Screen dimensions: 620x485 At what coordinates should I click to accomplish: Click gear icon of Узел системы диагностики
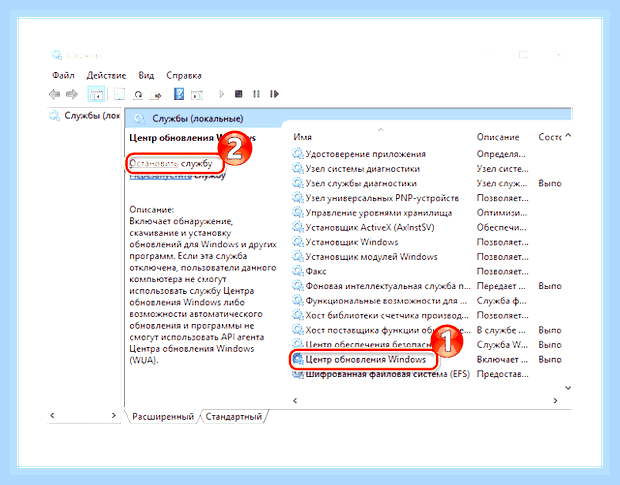[x=298, y=168]
